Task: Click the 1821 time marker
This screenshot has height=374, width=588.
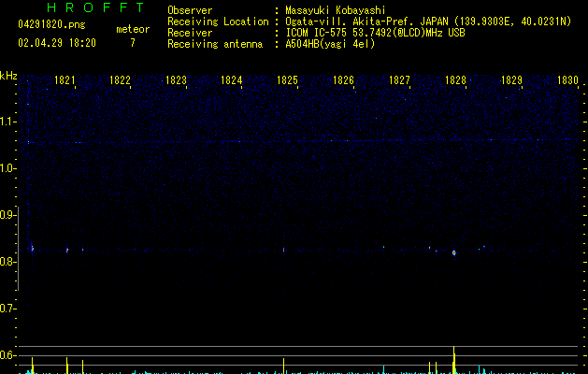Action: coord(65,80)
